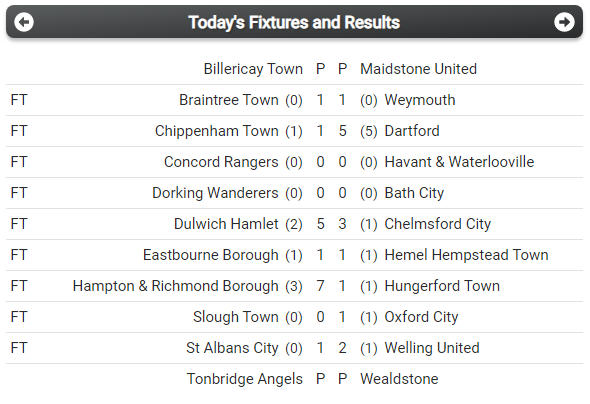Open Chelmsford City team link
Screen dimensions: 590x404
438,224
